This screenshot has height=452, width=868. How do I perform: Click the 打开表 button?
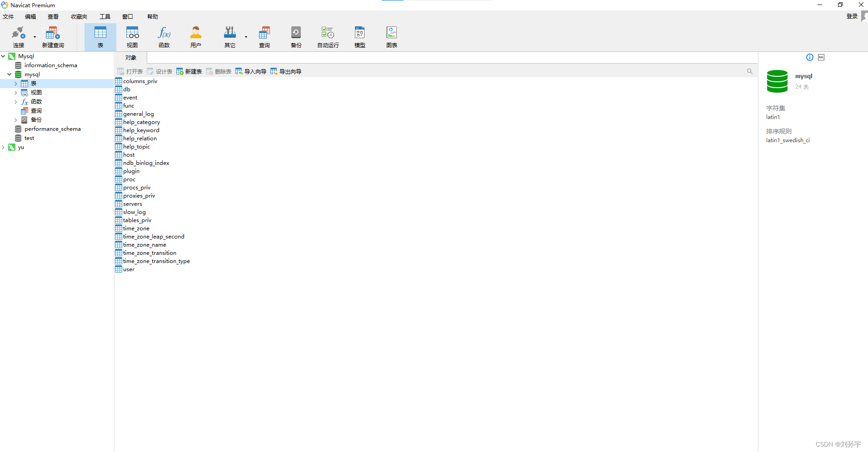130,71
